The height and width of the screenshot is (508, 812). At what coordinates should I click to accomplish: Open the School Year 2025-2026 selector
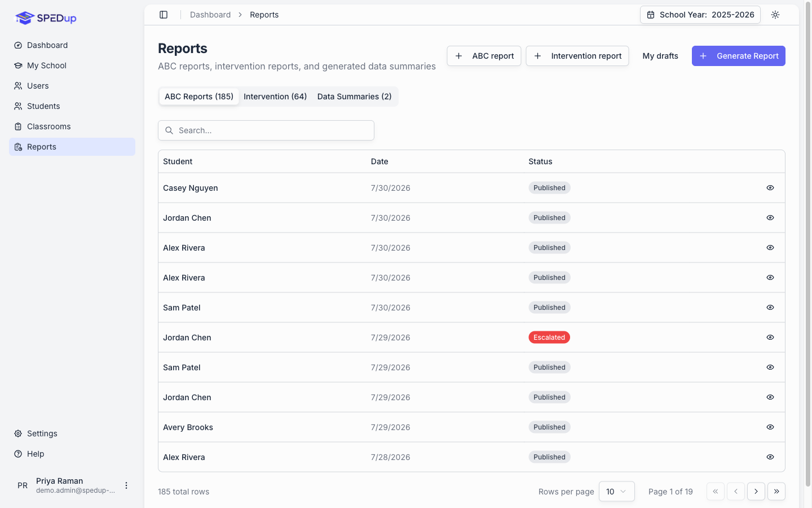pos(700,15)
